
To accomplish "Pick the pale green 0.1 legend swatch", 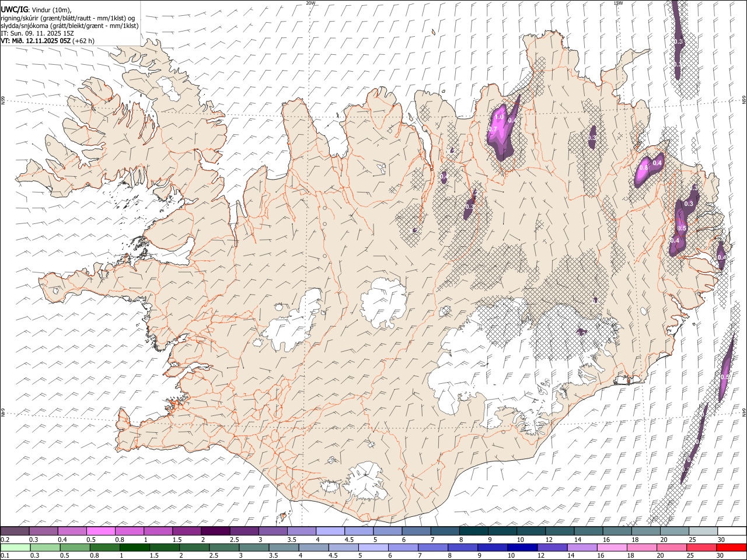I will (x=15, y=547).
